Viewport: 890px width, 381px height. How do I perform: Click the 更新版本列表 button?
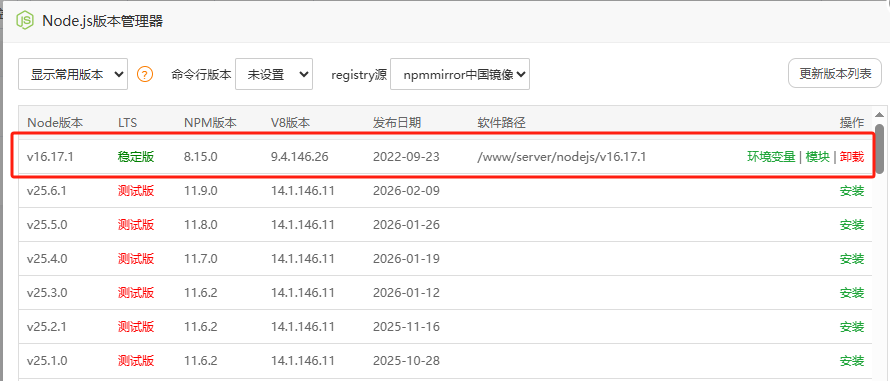tap(835, 73)
